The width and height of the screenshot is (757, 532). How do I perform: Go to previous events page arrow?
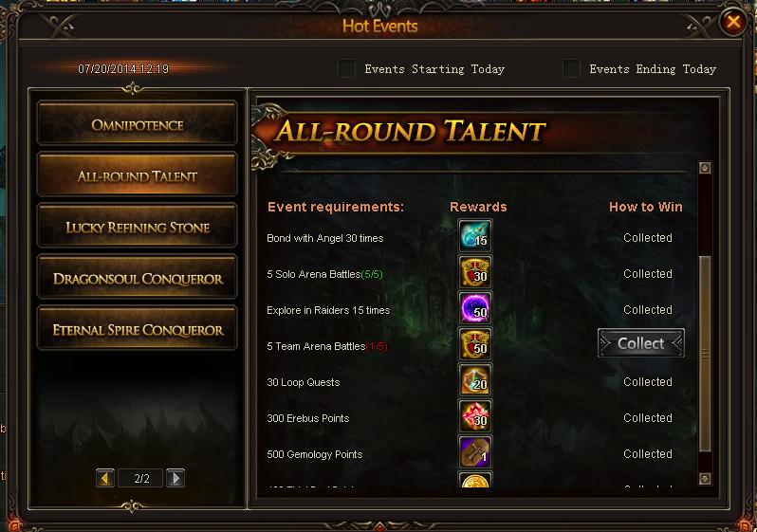tap(105, 478)
